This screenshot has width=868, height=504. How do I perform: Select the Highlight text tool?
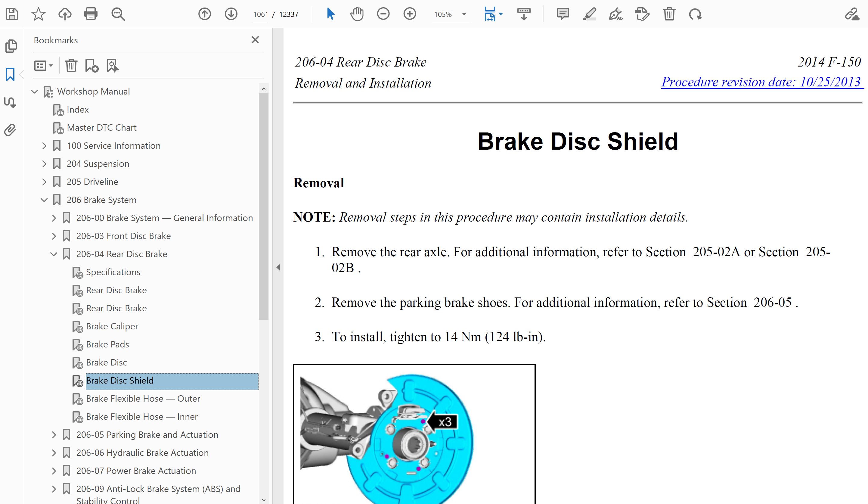[589, 14]
